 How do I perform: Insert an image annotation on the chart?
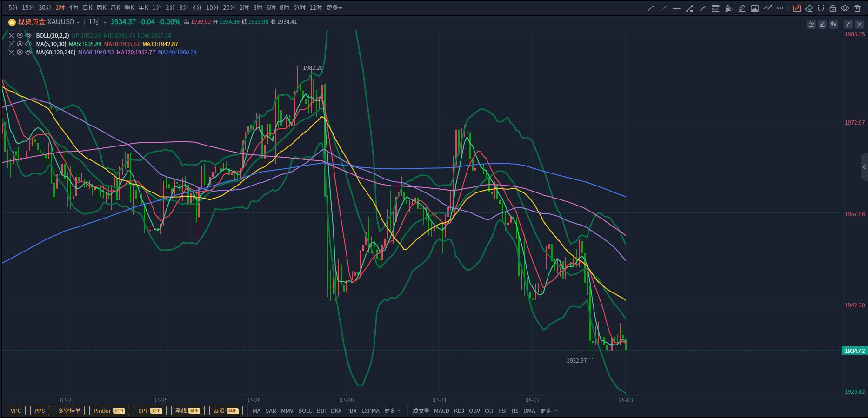[755, 8]
